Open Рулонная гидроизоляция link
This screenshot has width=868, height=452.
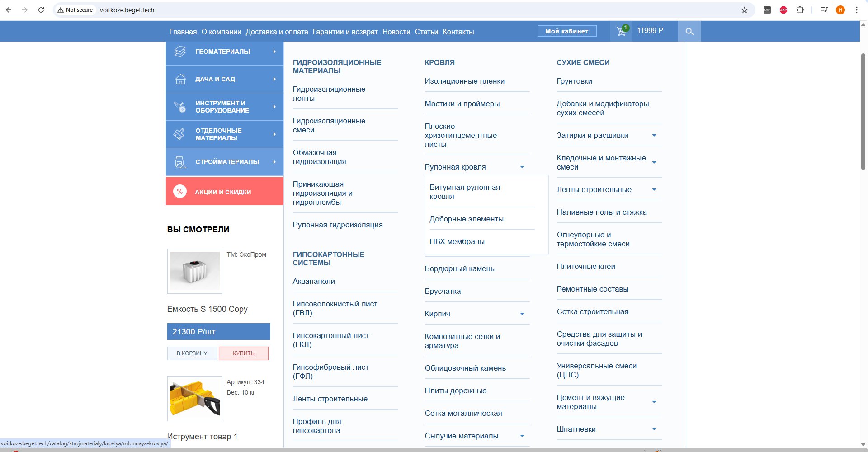click(338, 225)
